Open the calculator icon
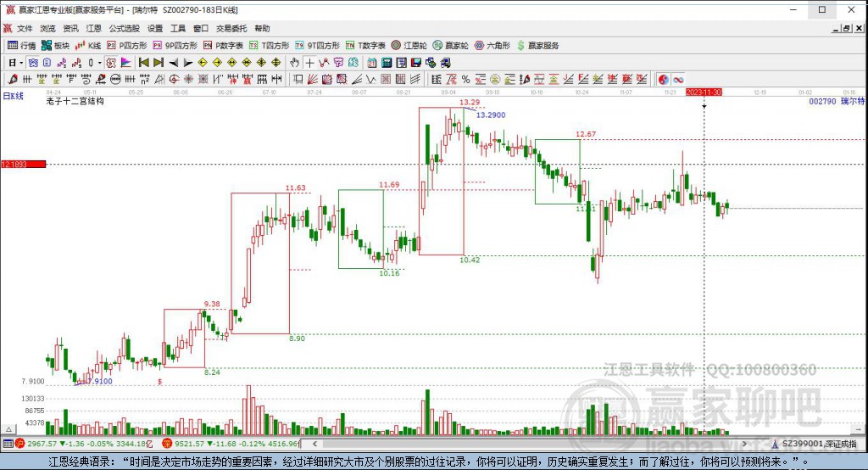Screen dimensions: 868x470 (x=387, y=63)
